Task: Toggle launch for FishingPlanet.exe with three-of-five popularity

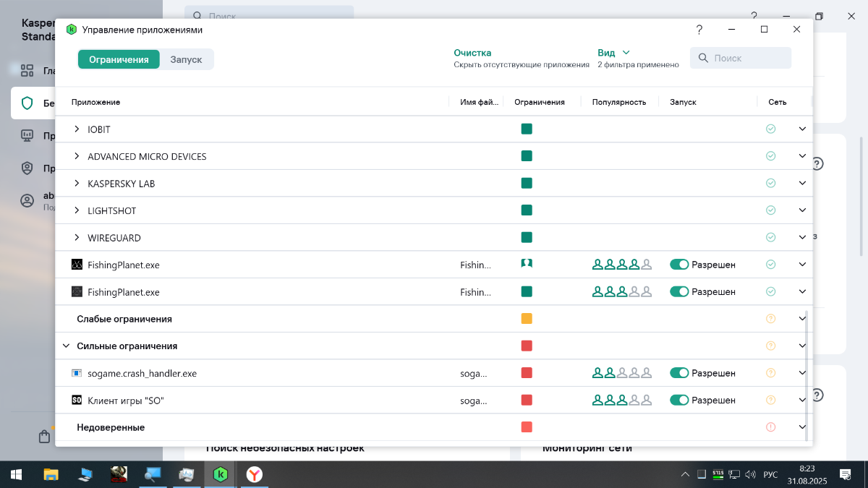Action: pos(679,291)
